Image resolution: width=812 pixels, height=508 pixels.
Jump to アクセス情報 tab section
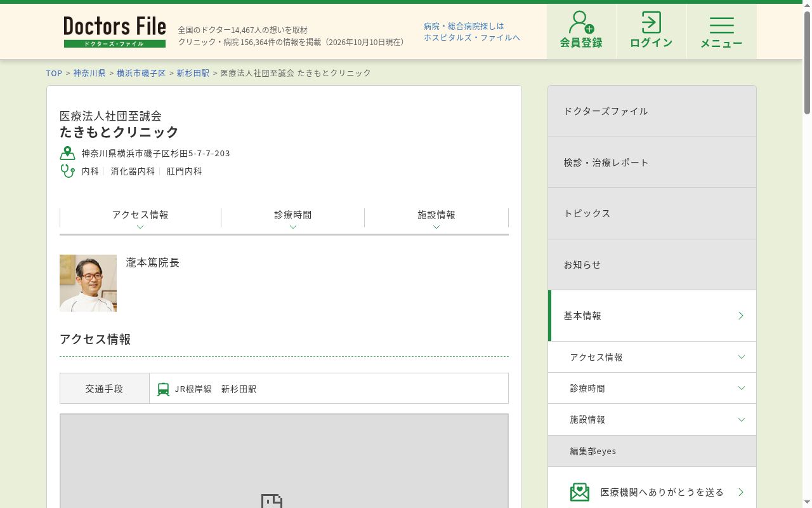pos(140,218)
